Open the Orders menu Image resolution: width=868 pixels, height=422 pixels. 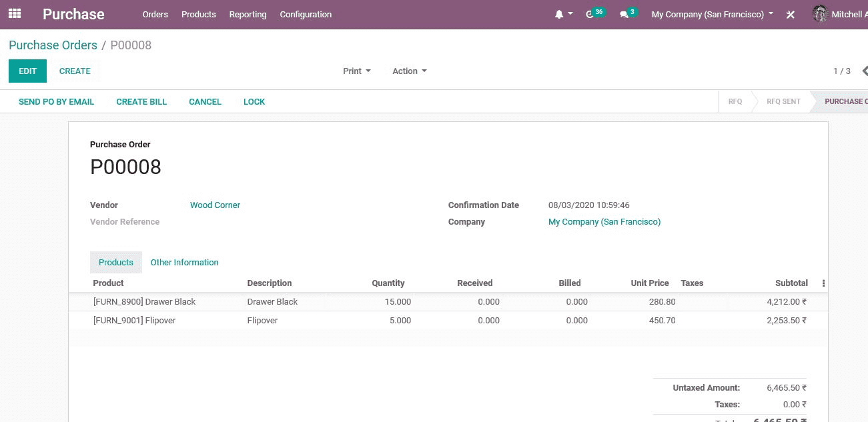point(155,14)
